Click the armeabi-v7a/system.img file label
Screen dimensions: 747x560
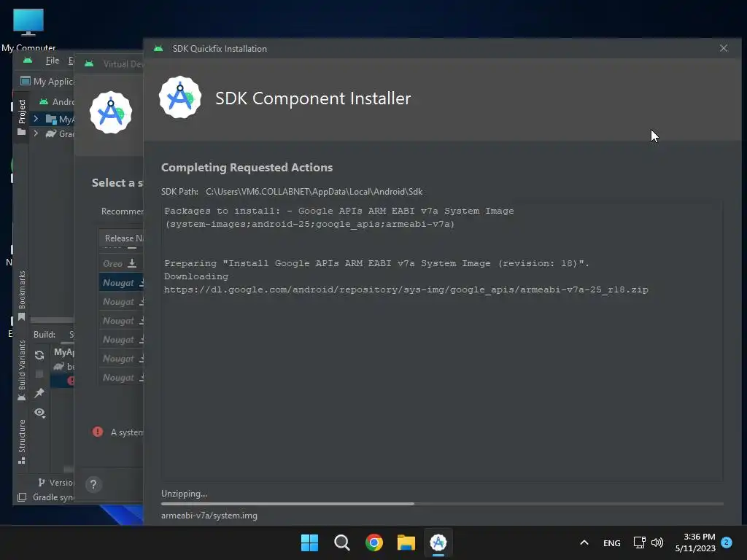tap(209, 516)
